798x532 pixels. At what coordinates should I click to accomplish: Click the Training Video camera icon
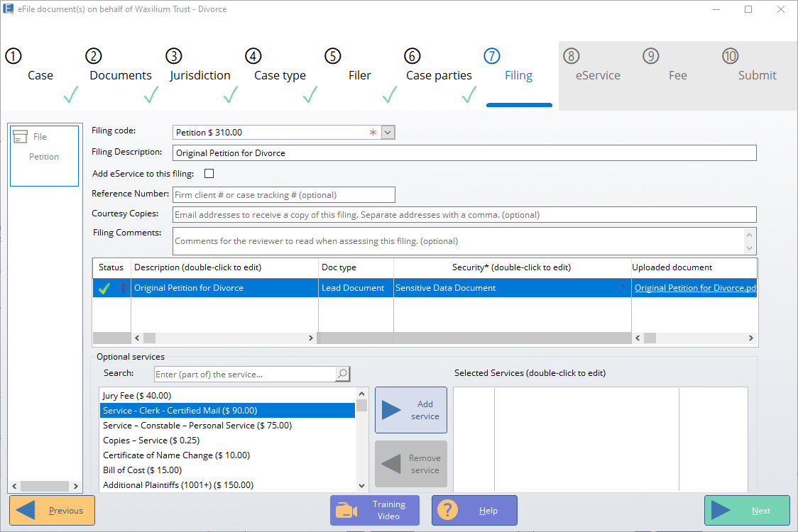click(x=347, y=511)
